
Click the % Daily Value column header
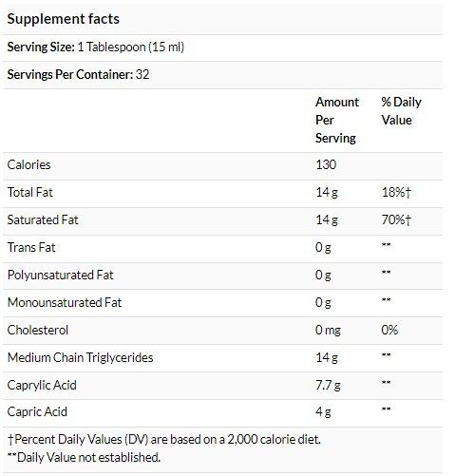click(x=401, y=111)
